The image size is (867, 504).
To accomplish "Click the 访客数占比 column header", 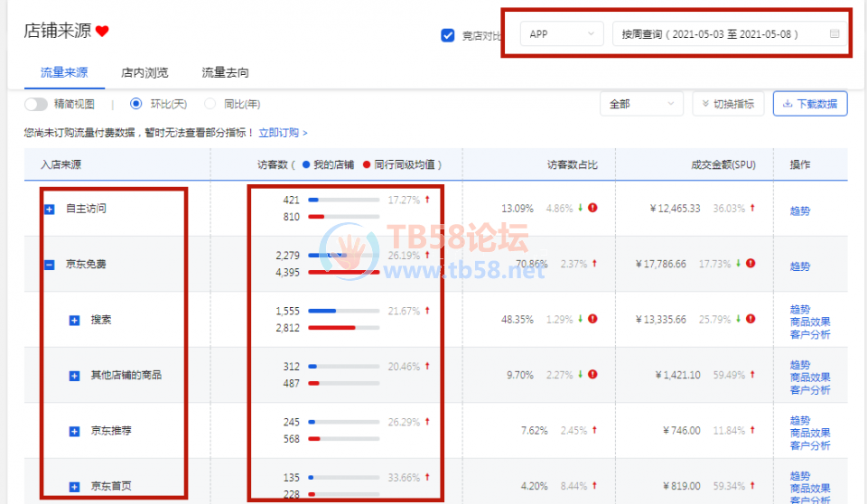I will pyautogui.click(x=573, y=164).
